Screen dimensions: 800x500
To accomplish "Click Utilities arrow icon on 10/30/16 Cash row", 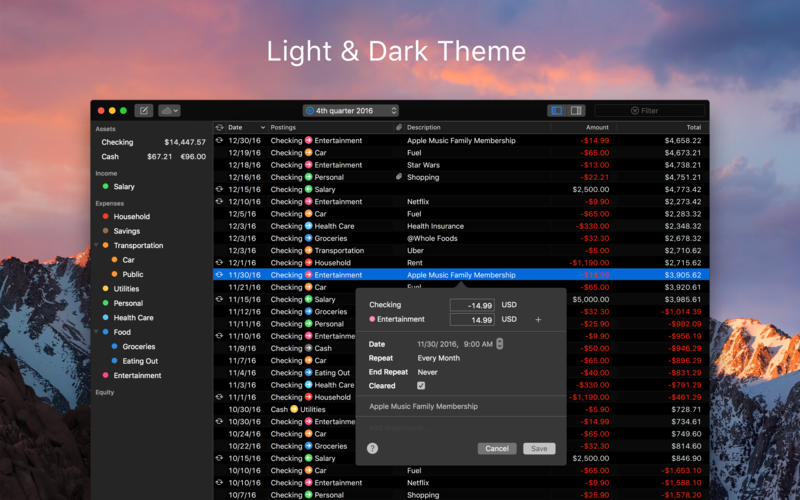I will (294, 409).
